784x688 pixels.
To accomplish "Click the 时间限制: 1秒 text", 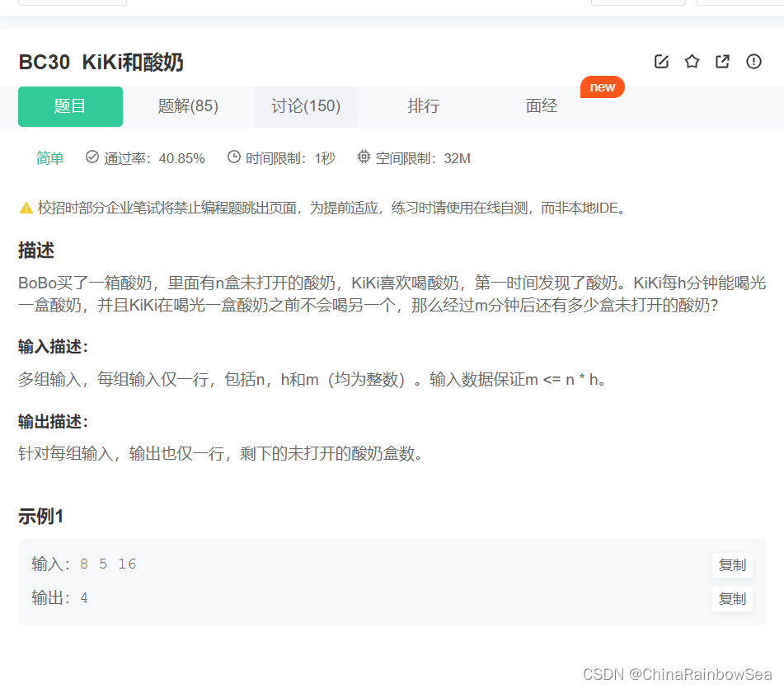I will point(290,158).
